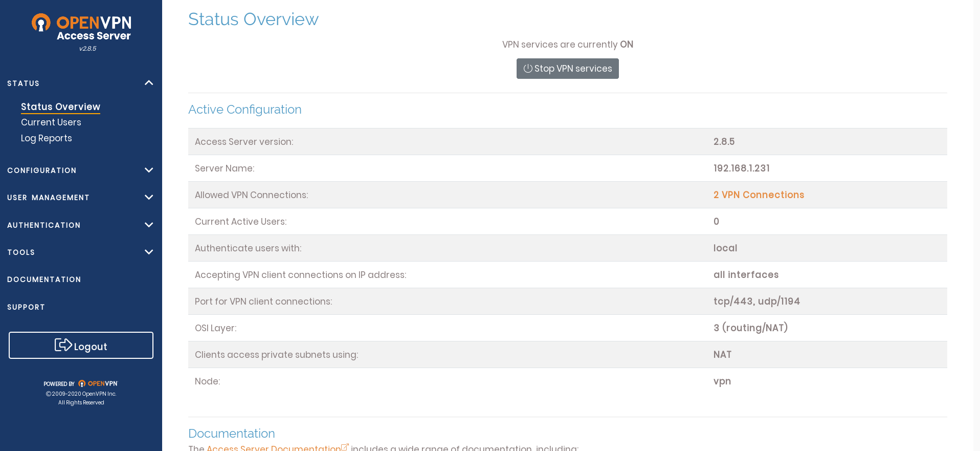Viewport: 980px width, 451px height.
Task: Click the 'Current Active Users:' label
Action: click(x=241, y=222)
